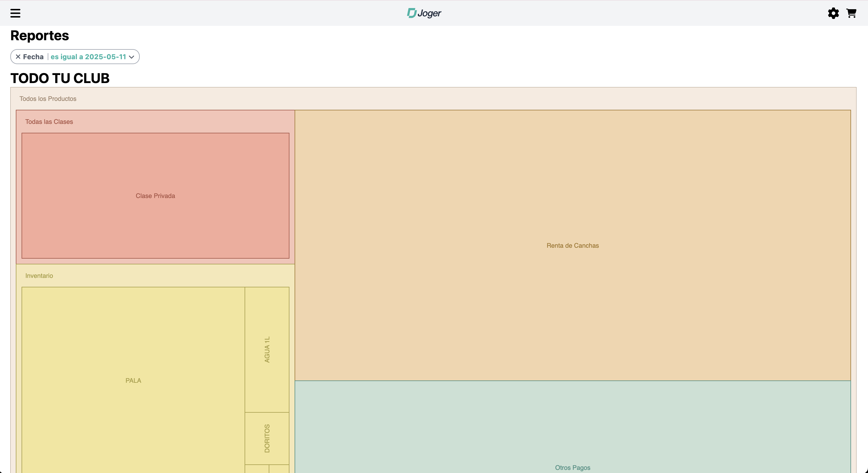Open the hamburger navigation menu

[x=15, y=13]
